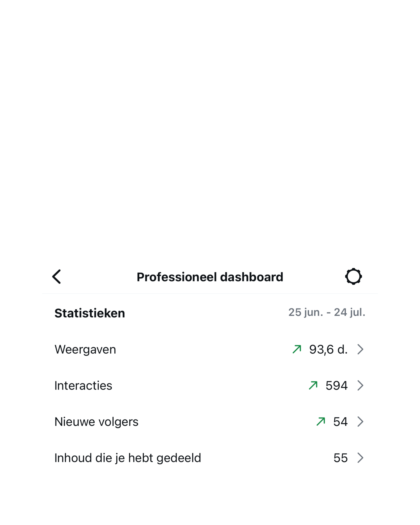Expand the Inhoud die je hebt gedeeld chevron

[x=360, y=458]
